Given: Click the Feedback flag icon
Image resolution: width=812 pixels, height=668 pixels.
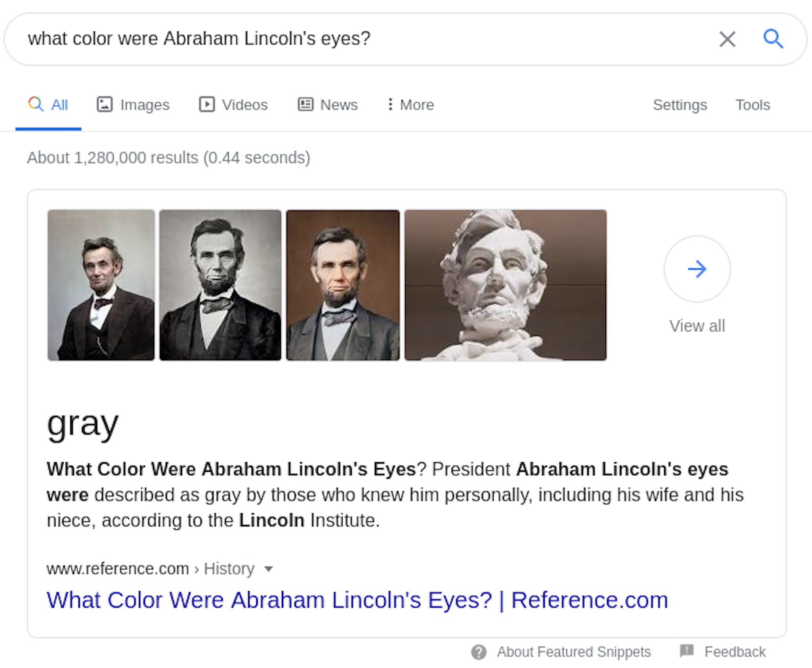Looking at the screenshot, I should pos(687,651).
